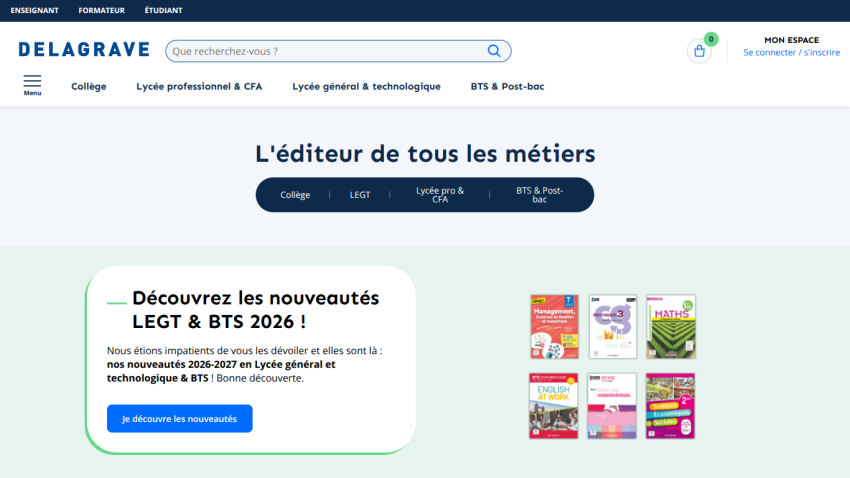The height and width of the screenshot is (478, 850).
Task: Click the cart count badge showing 0
Action: pos(711,39)
